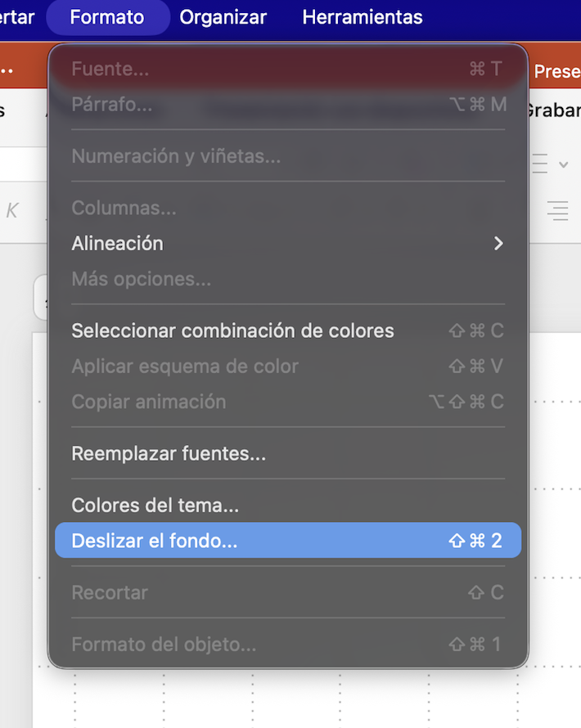Apply italic formatting with the K icon
The width and height of the screenshot is (581, 728).
tap(11, 210)
